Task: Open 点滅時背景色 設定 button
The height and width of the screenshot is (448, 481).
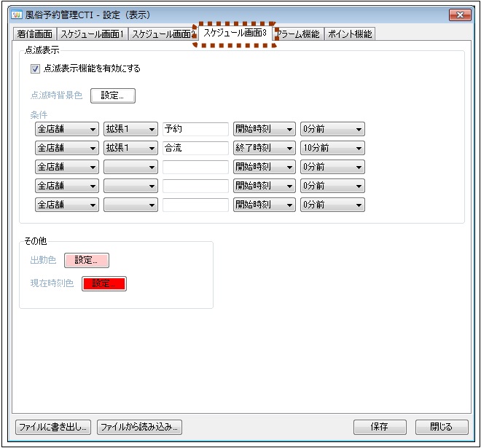Action: (112, 95)
